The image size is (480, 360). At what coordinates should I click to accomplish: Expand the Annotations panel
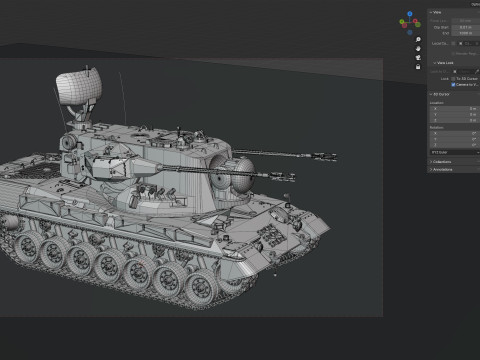point(441,169)
